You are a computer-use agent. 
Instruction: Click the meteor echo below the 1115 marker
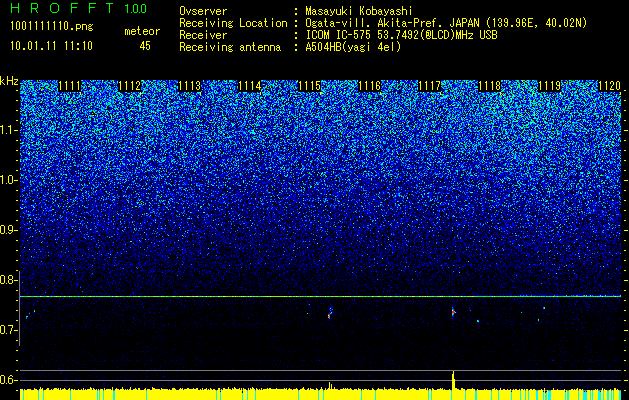coord(330,313)
